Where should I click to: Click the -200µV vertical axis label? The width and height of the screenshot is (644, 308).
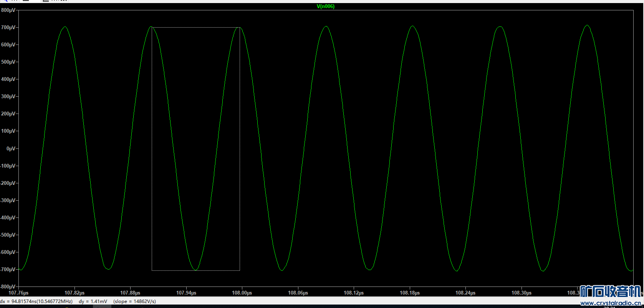8,183
